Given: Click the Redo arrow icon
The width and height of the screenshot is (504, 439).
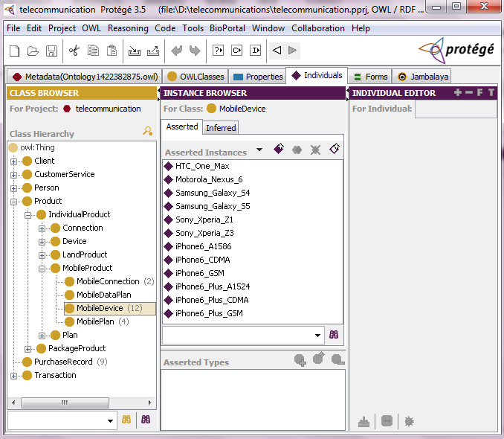Looking at the screenshot, I should [195, 51].
